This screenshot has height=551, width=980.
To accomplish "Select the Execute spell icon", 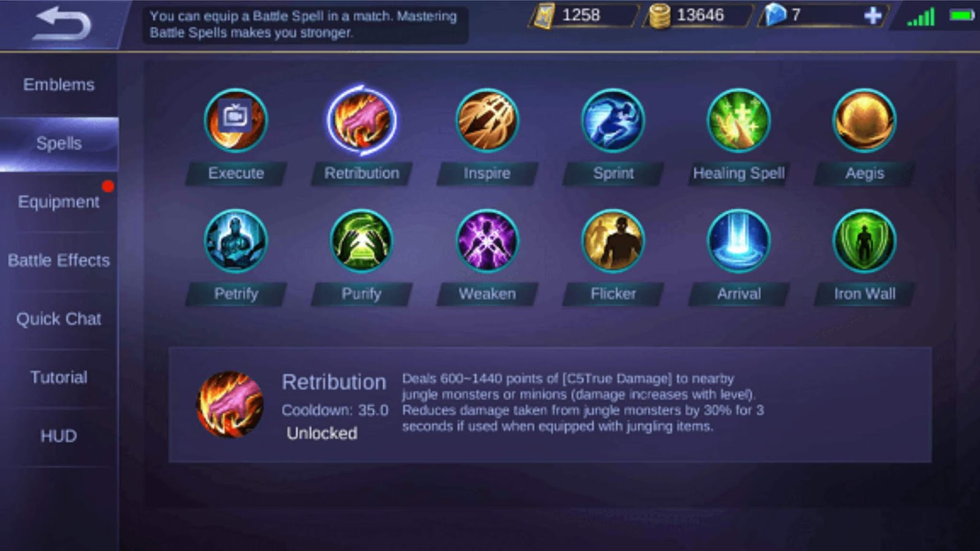I will coord(236,121).
